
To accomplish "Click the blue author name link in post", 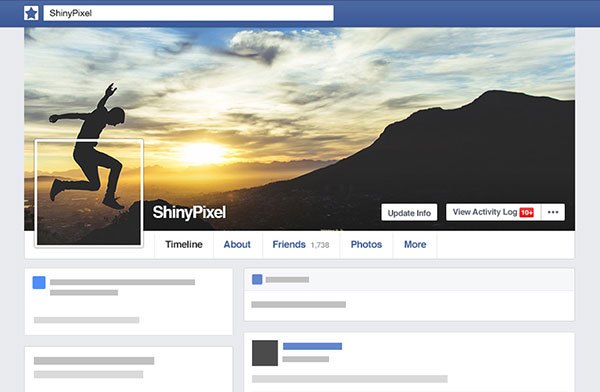I will [x=312, y=346].
